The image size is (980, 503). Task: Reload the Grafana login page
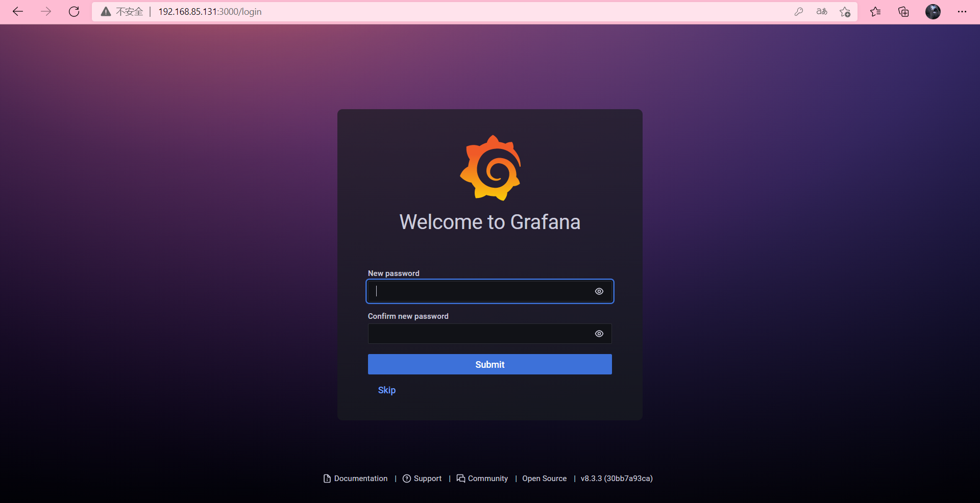point(74,12)
